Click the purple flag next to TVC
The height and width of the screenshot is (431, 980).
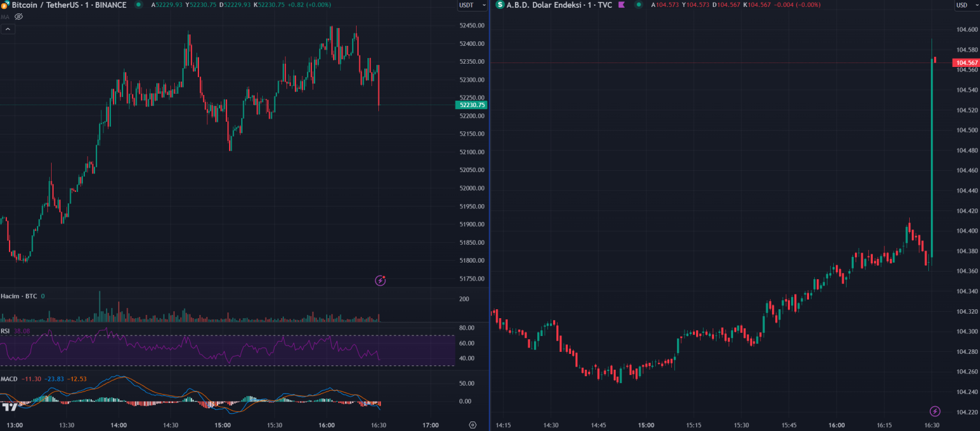(621, 5)
